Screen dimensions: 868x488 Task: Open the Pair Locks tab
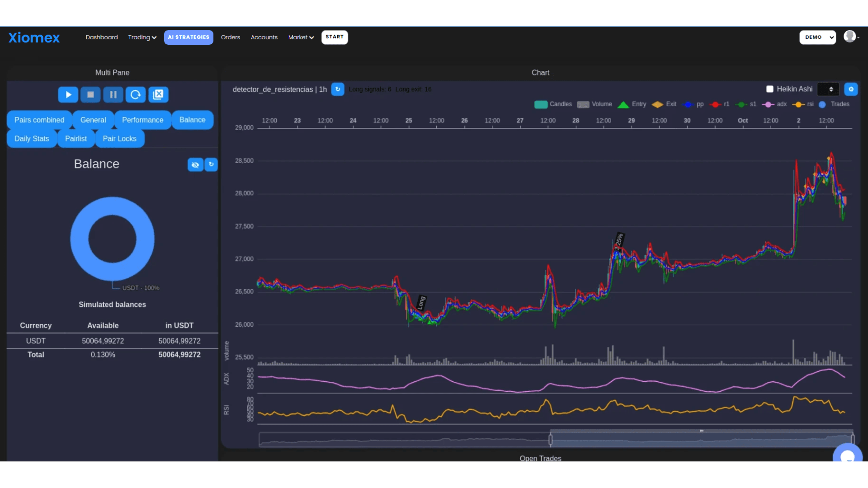pyautogui.click(x=120, y=139)
